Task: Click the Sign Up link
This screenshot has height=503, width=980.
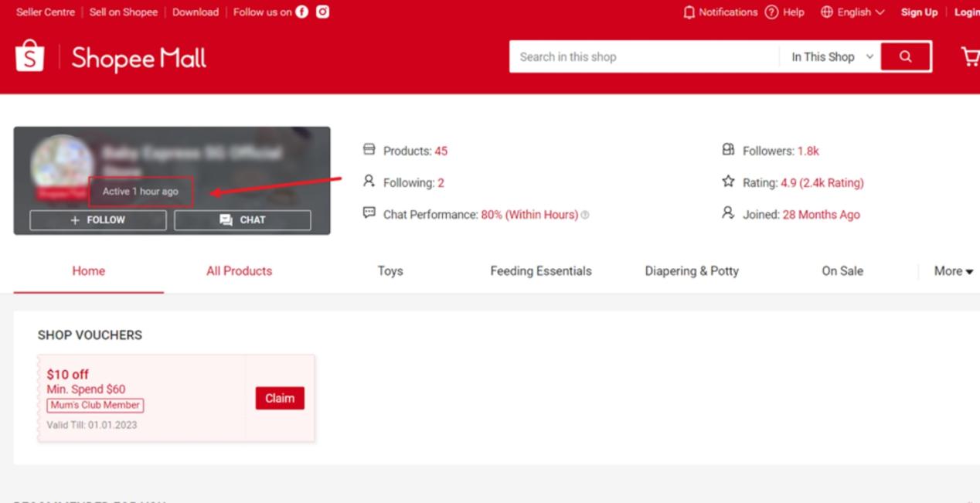Action: tap(919, 12)
